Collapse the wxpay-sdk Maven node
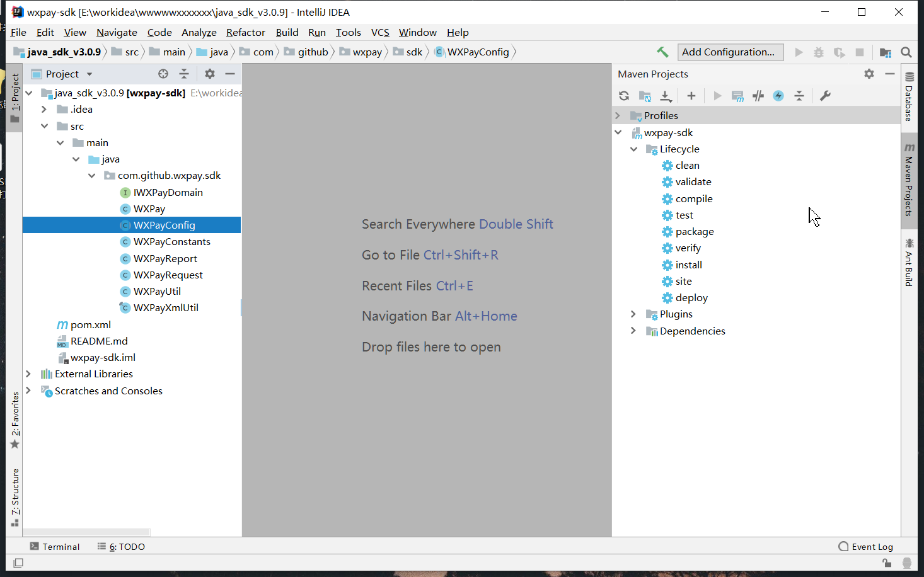924x577 pixels. coord(618,132)
